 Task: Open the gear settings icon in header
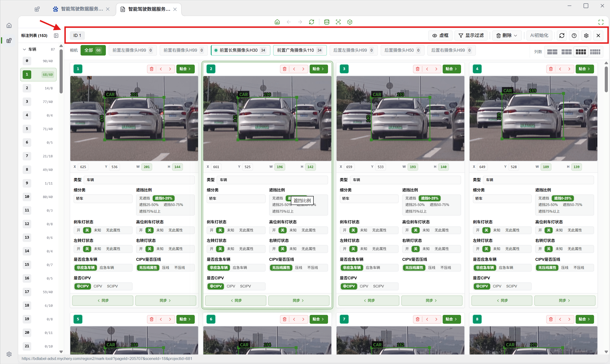point(586,36)
